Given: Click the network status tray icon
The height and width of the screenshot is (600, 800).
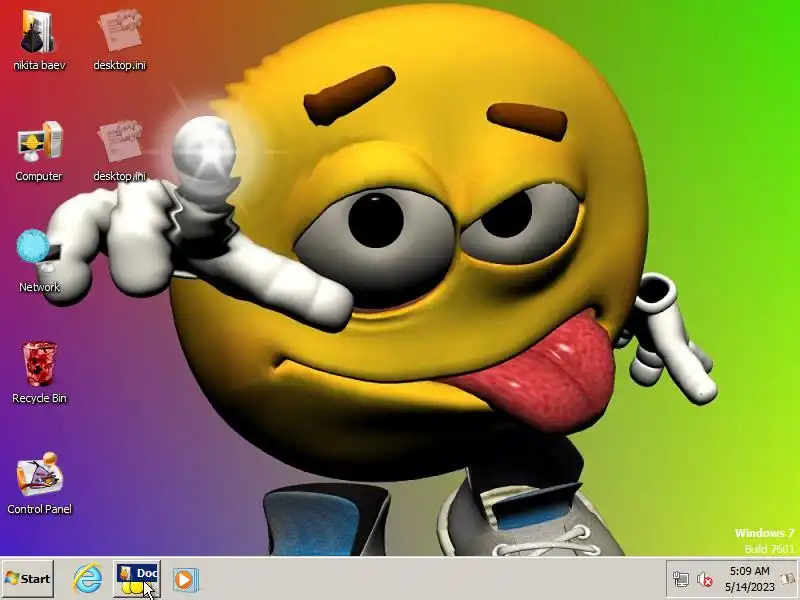Looking at the screenshot, I should point(681,579).
